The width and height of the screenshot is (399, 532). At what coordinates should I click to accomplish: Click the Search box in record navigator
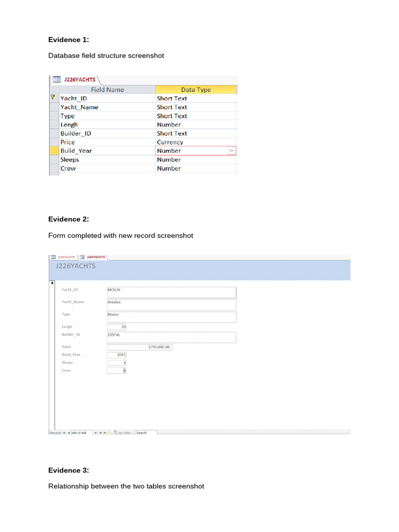[146, 433]
